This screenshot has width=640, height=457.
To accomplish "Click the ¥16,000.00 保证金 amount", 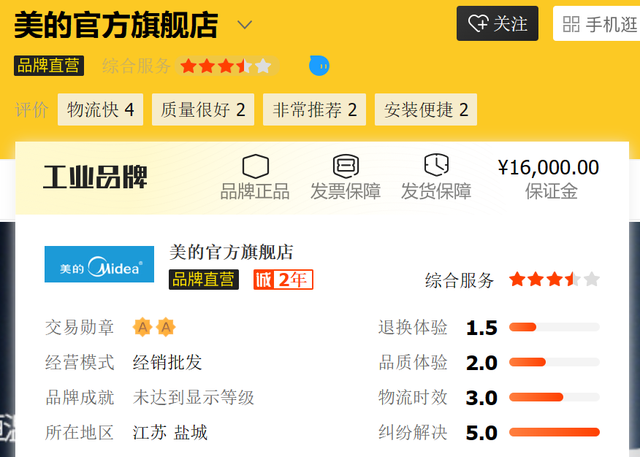I will pyautogui.click(x=549, y=167).
